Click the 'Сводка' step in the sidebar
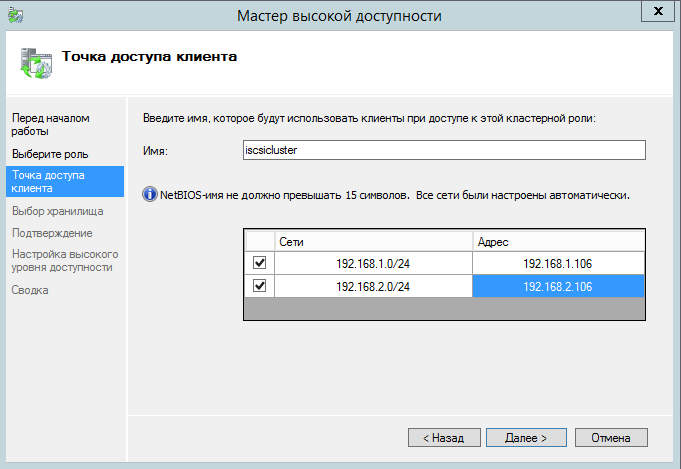The height and width of the screenshot is (469, 681). coord(30,290)
